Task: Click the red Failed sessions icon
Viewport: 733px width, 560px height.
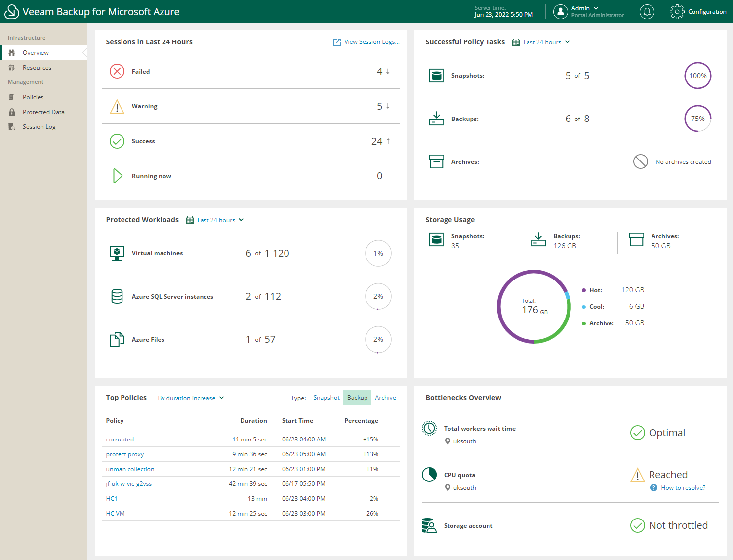Action: pos(117,72)
